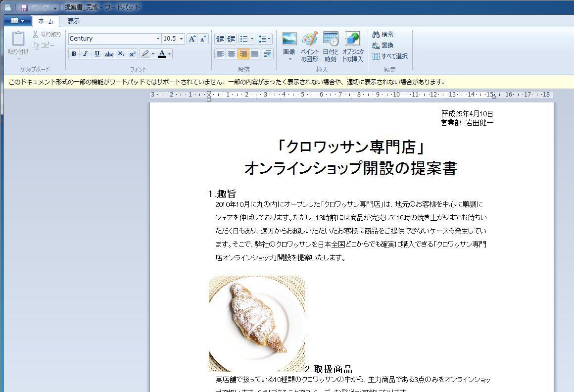The image size is (574, 392).
Task: Click the 画像 insert picture icon
Action: click(289, 39)
